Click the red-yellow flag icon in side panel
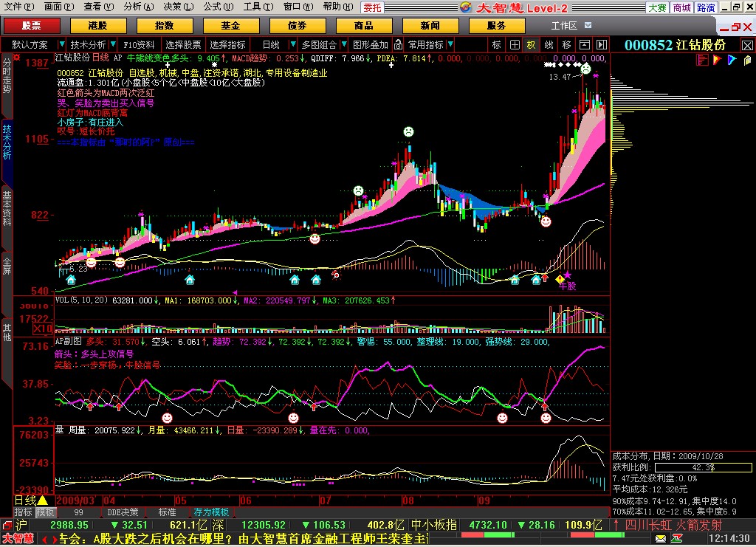Screen dimensions: 756x547 tap(718, 60)
